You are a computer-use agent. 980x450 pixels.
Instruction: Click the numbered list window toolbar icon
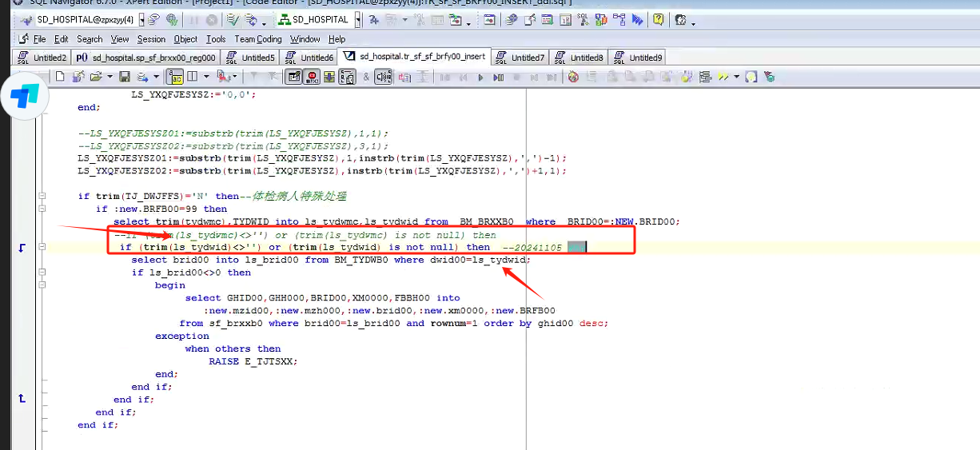(x=565, y=19)
